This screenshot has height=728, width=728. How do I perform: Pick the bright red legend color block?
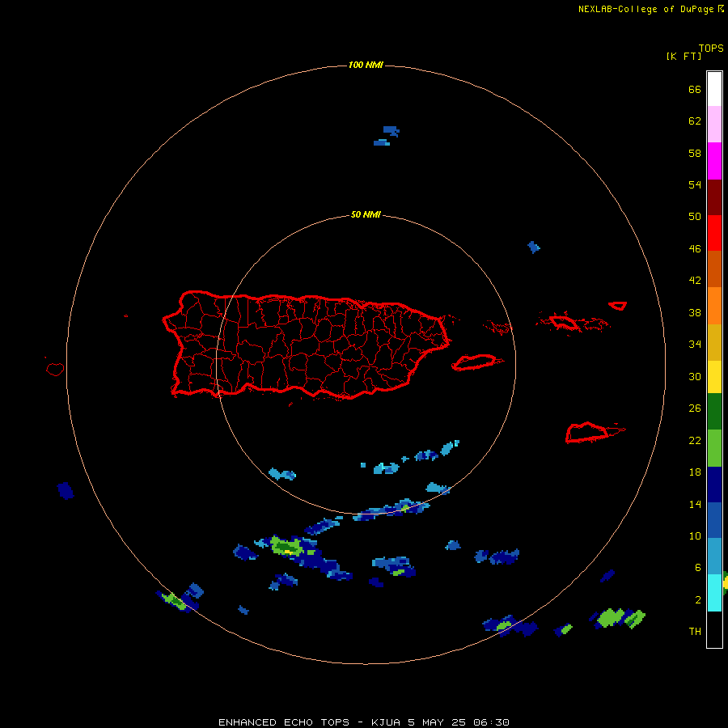(x=714, y=233)
